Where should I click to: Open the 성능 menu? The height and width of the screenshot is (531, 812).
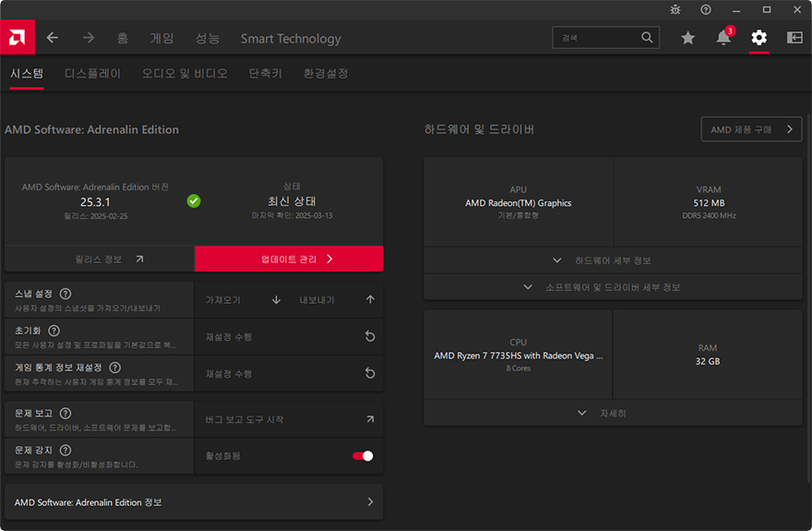tap(208, 39)
